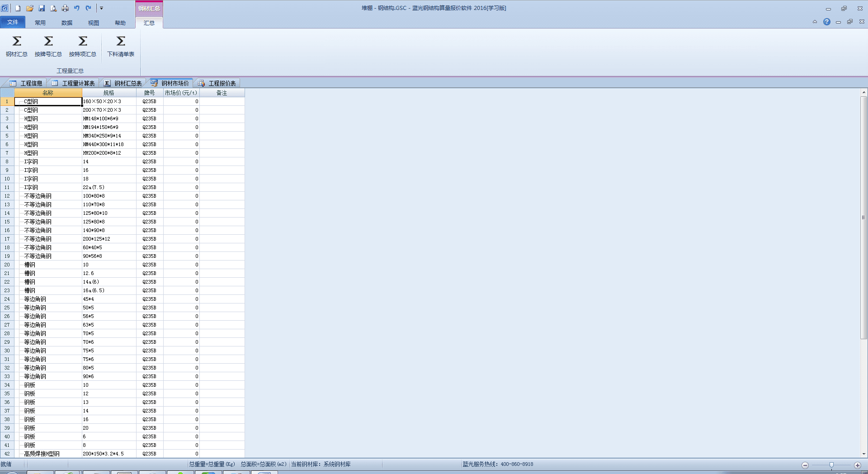Click the New document icon

point(18,8)
